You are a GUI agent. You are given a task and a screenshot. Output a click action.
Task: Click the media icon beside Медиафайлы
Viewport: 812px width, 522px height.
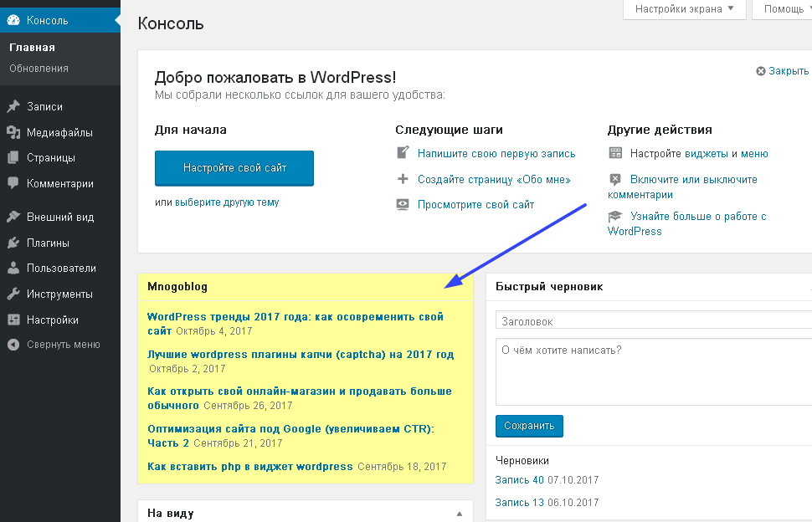tap(13, 132)
